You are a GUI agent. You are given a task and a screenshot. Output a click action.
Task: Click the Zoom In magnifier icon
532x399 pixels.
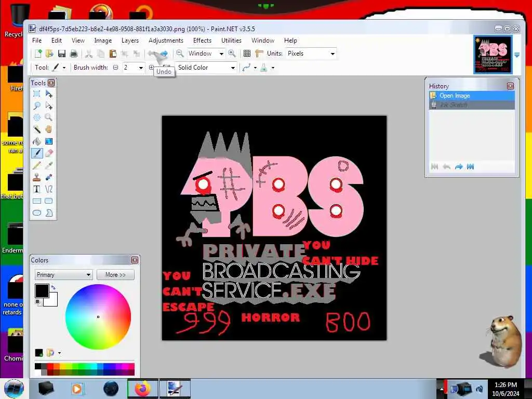[232, 54]
